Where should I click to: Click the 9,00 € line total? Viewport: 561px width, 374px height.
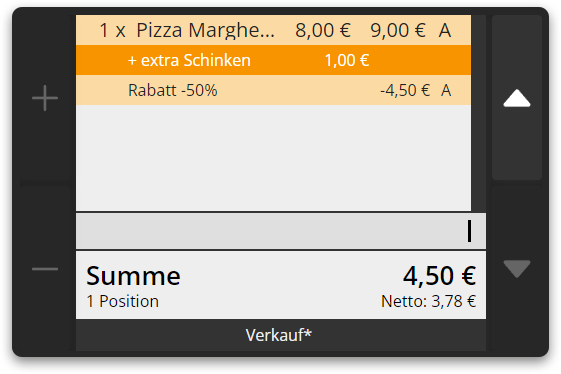[398, 30]
